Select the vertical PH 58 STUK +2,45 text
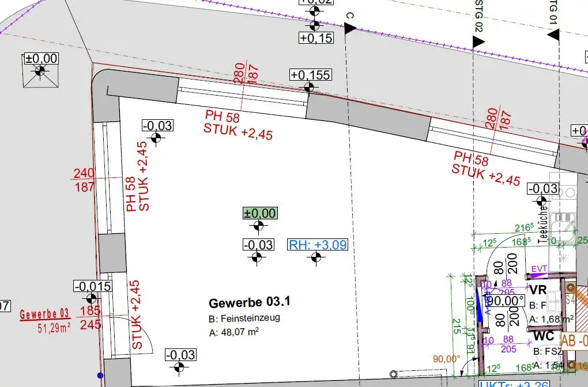This screenshot has height=387, width=588. (137, 176)
